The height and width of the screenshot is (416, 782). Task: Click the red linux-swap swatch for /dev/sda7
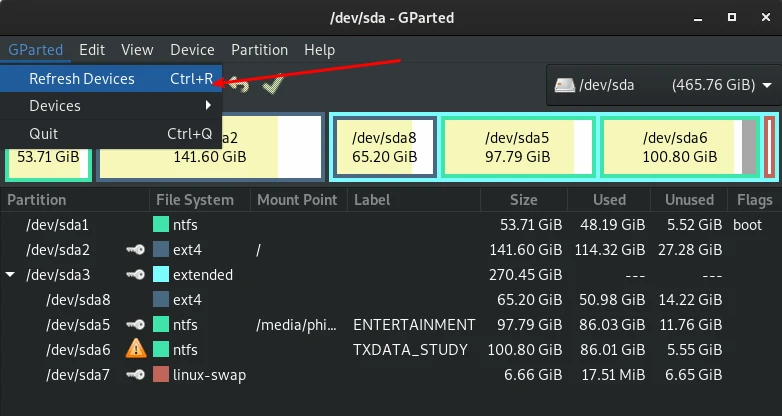pos(161,374)
